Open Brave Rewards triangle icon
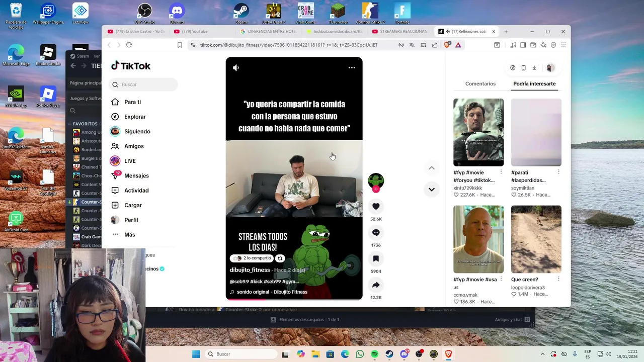The image size is (644, 362). coord(458,45)
